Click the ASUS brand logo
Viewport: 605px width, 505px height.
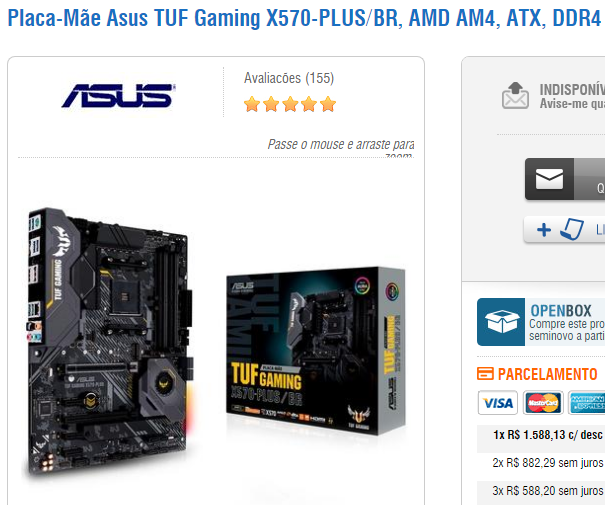[118, 95]
